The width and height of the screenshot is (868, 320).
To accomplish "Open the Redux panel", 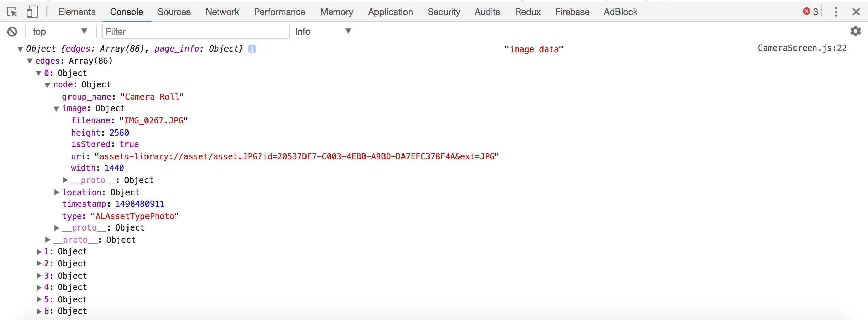I will pos(528,12).
